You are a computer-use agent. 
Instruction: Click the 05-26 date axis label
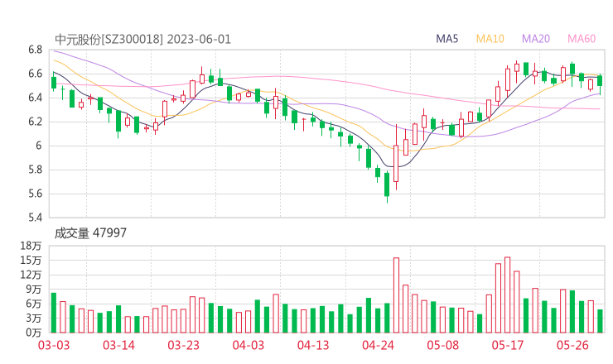click(x=572, y=345)
